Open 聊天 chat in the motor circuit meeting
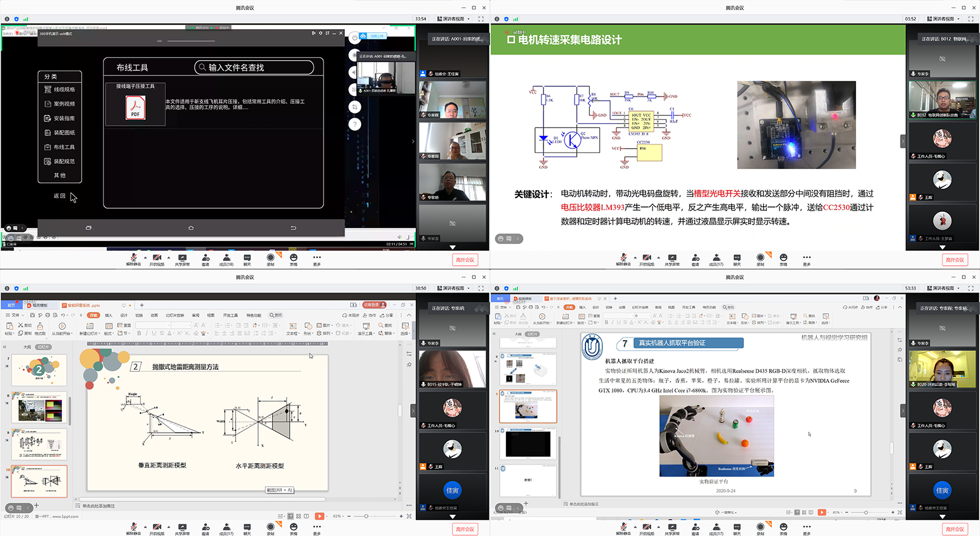 [x=737, y=260]
